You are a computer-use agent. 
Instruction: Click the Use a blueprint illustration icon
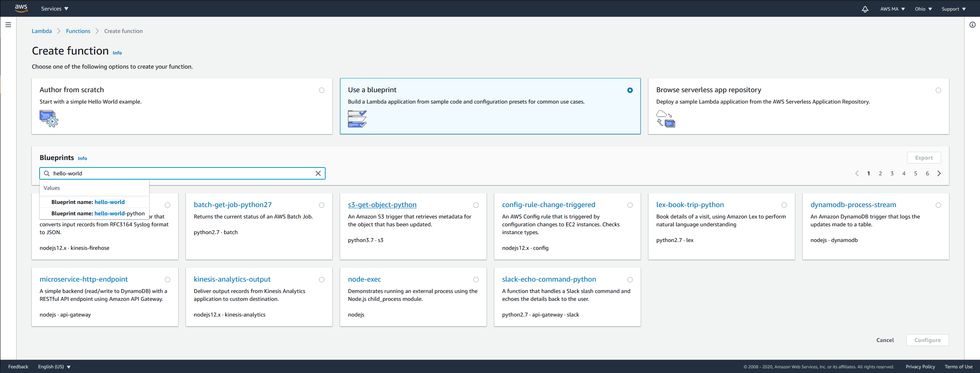357,118
